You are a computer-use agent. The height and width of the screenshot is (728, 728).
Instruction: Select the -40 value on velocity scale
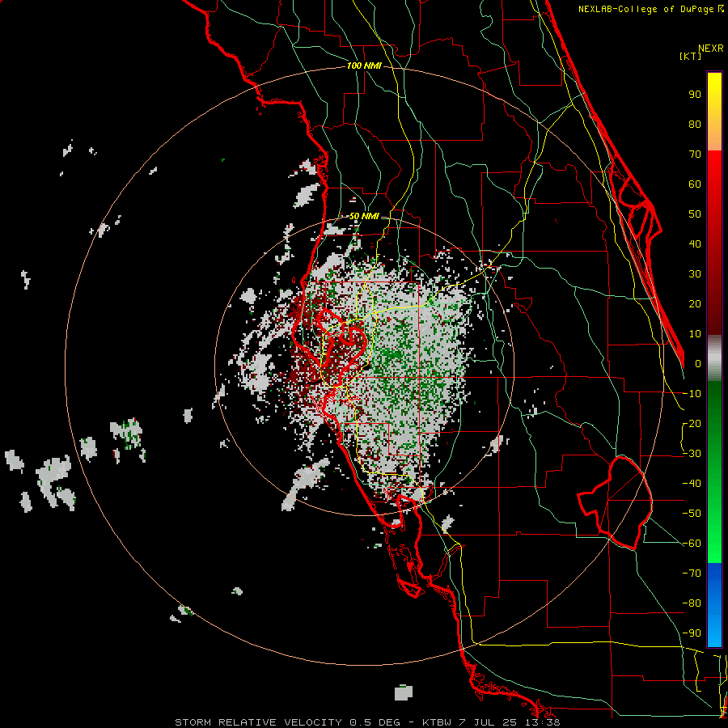point(692,484)
